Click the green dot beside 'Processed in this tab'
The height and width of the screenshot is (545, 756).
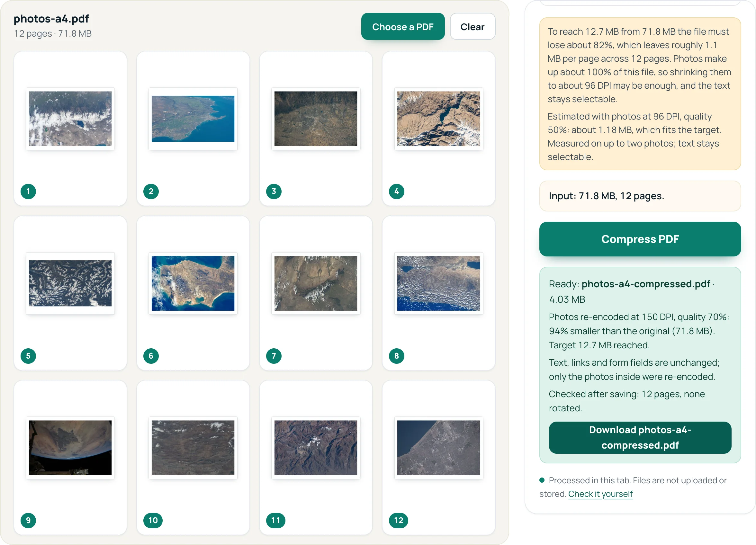point(542,480)
